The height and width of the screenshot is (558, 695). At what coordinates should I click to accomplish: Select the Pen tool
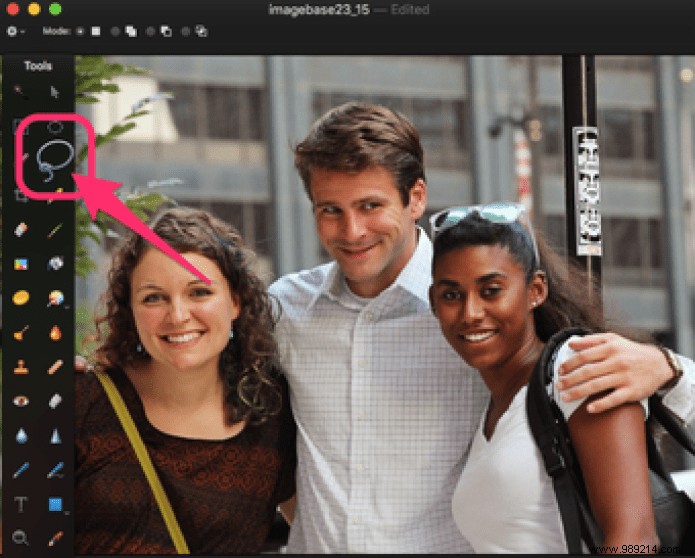tap(21, 470)
